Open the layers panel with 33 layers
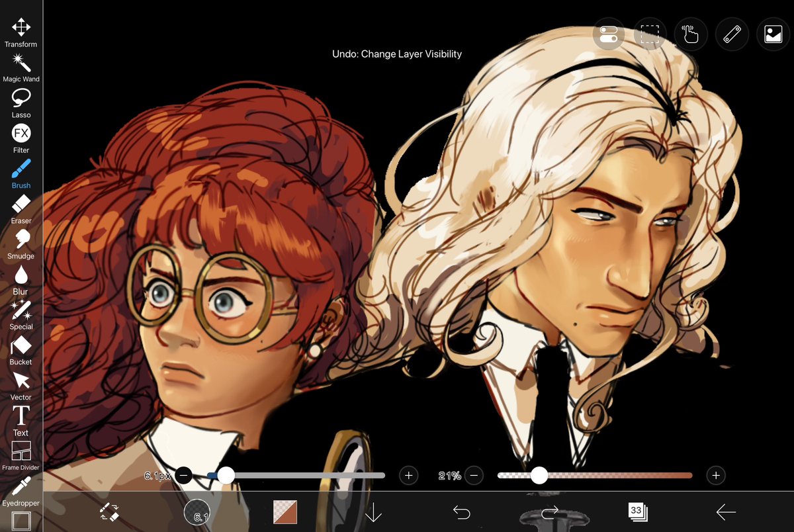The width and height of the screenshot is (794, 532). point(638,511)
